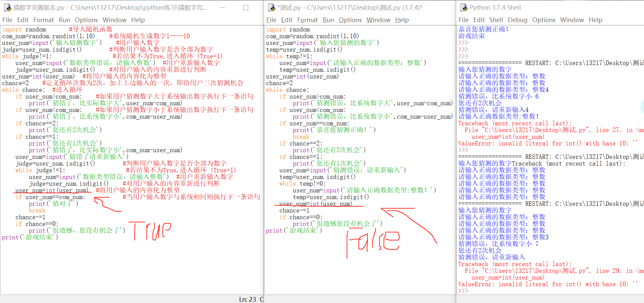The height and width of the screenshot is (303, 644).
Task: Click 'chance=2' line in left editor
Action: tap(15, 83)
